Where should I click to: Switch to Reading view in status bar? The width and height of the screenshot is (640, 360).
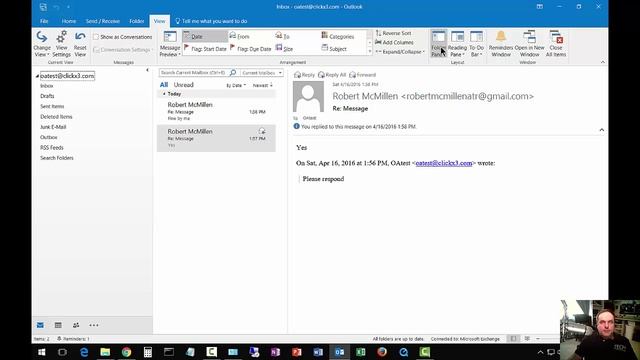click(x=527, y=339)
